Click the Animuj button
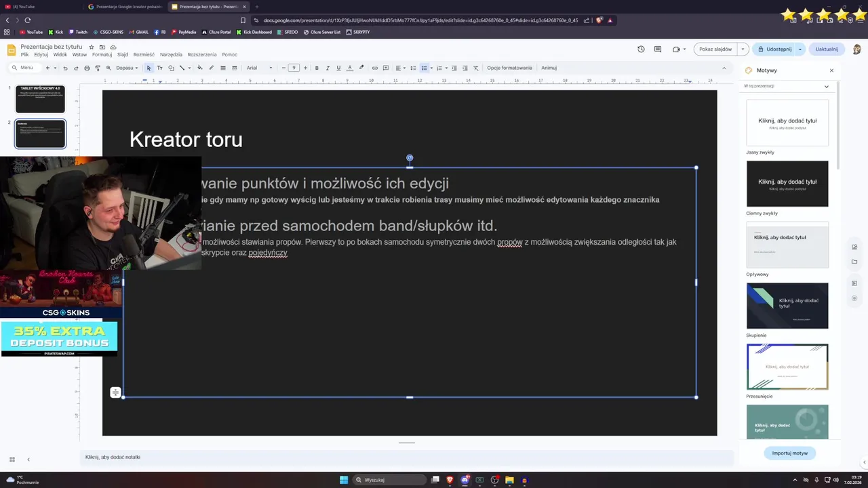The width and height of the screenshot is (868, 488). pos(549,68)
